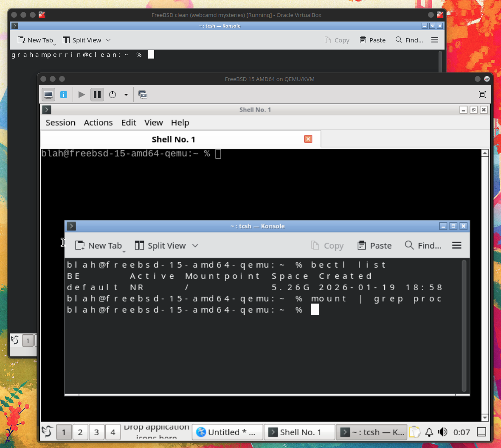Image resolution: width=501 pixels, height=448 pixels.
Task: Open Find in the inner Konsole toolbar
Action: click(423, 246)
